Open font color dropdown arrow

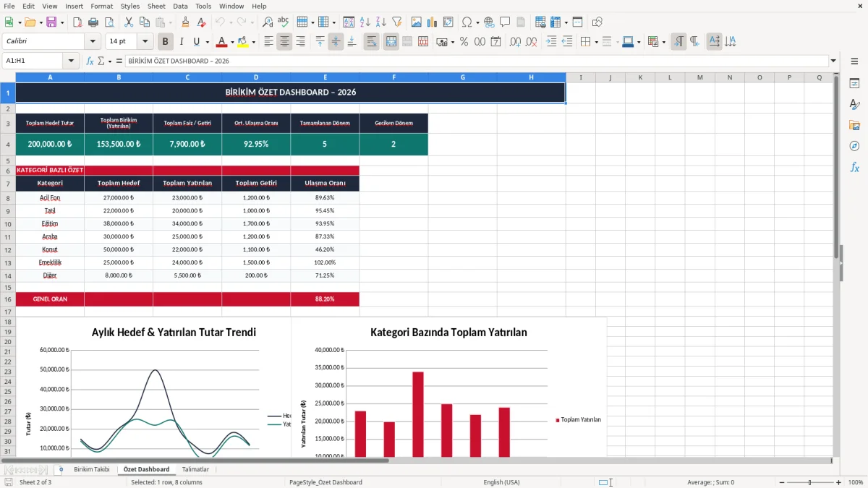232,42
